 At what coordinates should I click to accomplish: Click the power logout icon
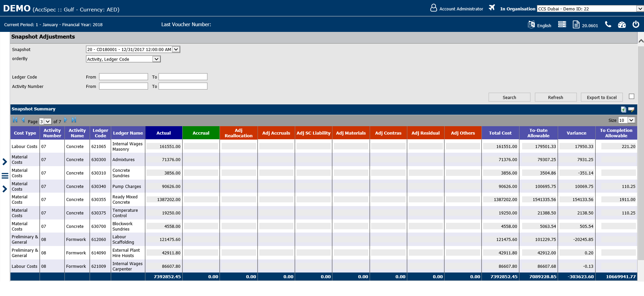point(636,24)
